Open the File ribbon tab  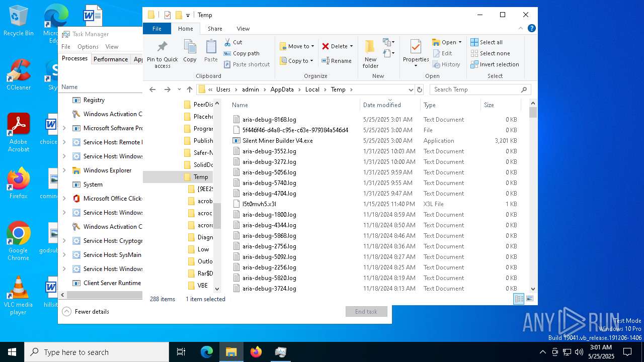[157, 29]
